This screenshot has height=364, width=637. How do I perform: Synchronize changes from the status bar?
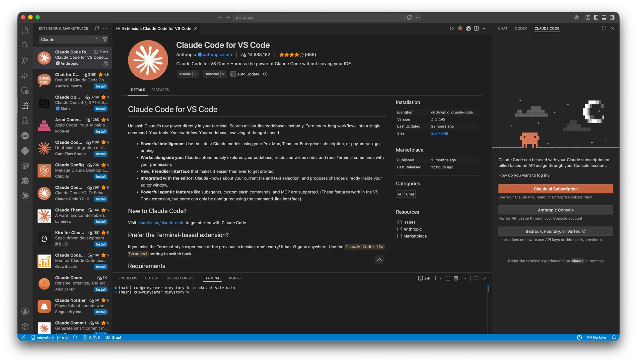click(75, 337)
